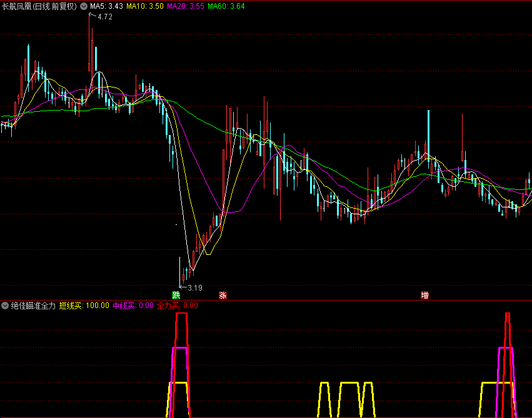Select the 长航凤凰(日线.前复权) chart title
Viewport: 532px width, 418px height.
click(x=39, y=6)
